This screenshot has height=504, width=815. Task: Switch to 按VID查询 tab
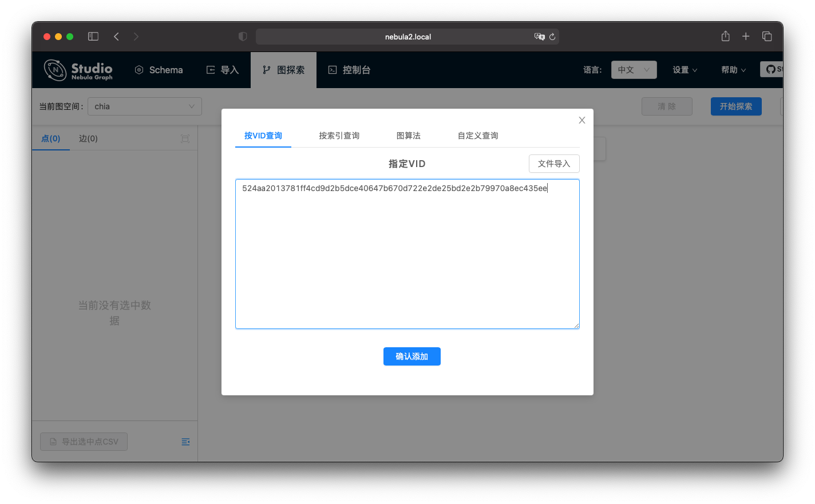[x=263, y=136]
